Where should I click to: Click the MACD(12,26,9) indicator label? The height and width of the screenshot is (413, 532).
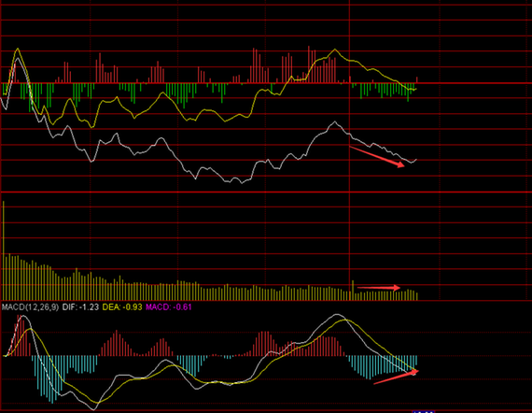click(30, 307)
